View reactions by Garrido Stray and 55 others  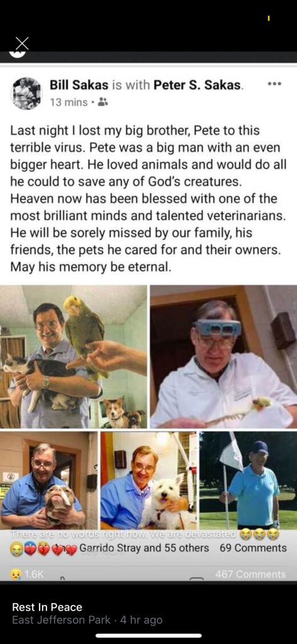point(144,548)
